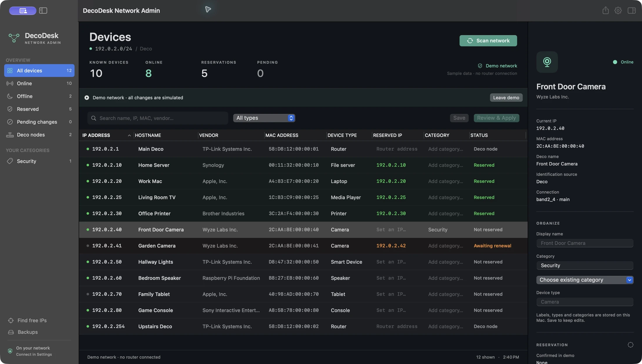
Task: Click the Front Door Camera device icon
Action: click(547, 62)
